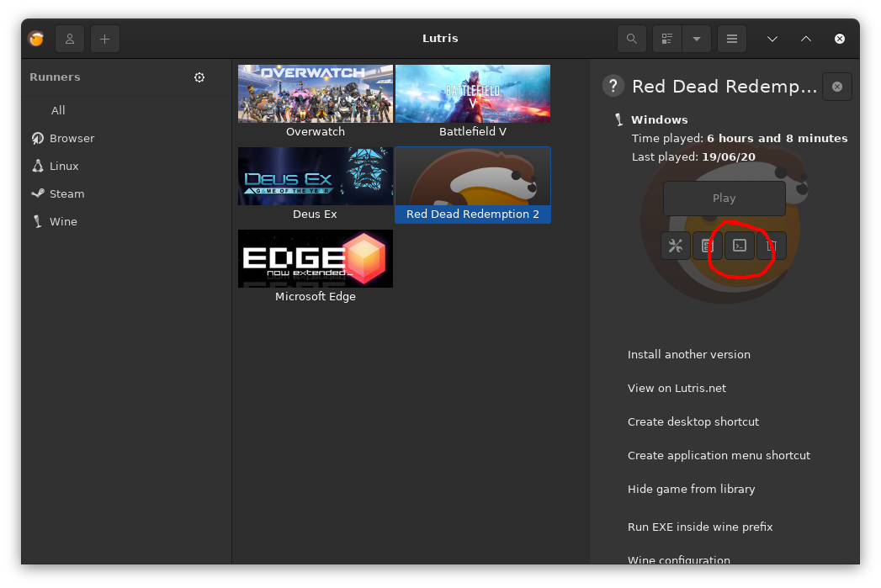Image resolution: width=881 pixels, height=588 pixels.
Task: Click the Windows platform label
Action: (x=659, y=119)
